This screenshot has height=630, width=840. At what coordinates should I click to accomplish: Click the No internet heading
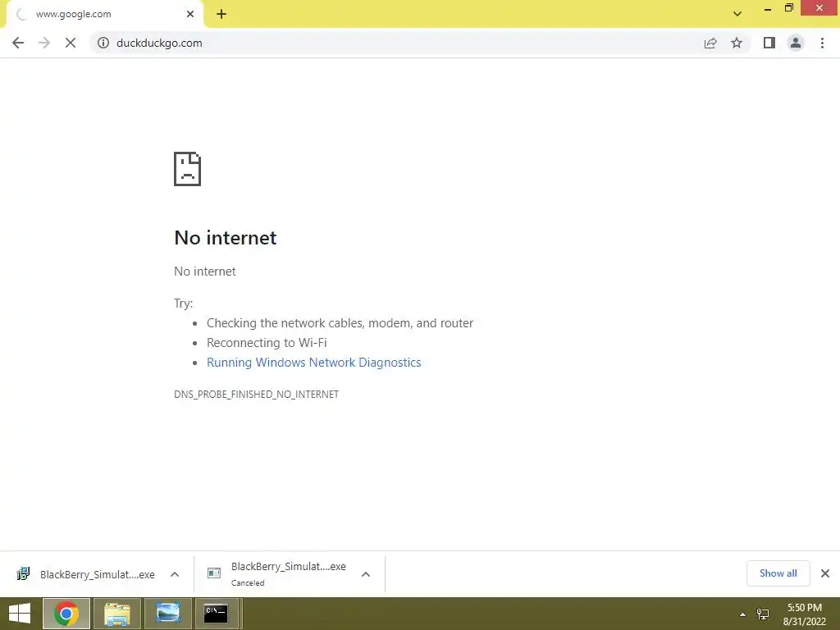(x=225, y=238)
